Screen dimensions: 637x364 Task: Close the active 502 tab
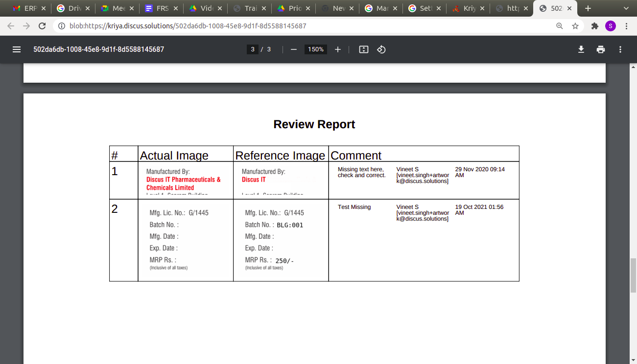pos(569,8)
